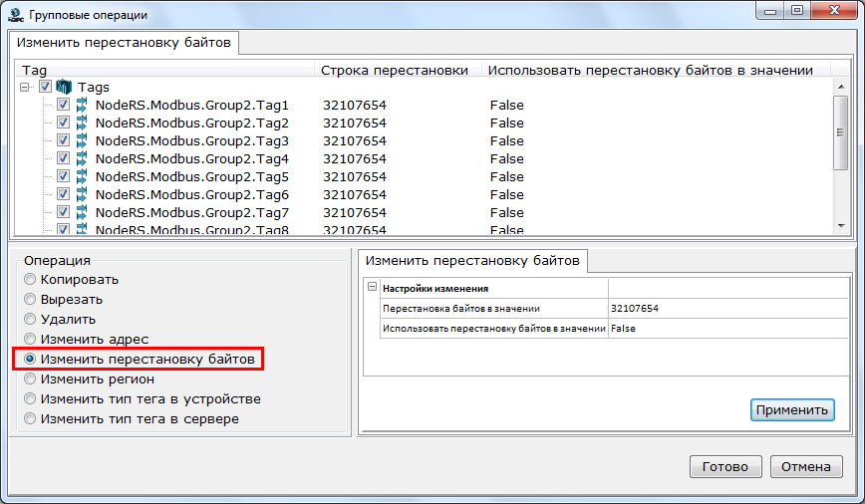865x504 pixels.
Task: Select the Изменить адрес radio option
Action: click(x=30, y=340)
